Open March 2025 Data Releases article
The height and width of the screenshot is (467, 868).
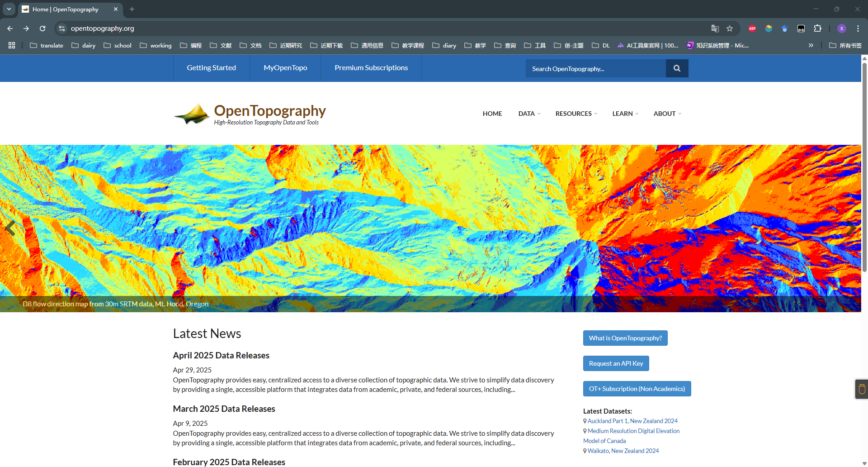click(224, 409)
